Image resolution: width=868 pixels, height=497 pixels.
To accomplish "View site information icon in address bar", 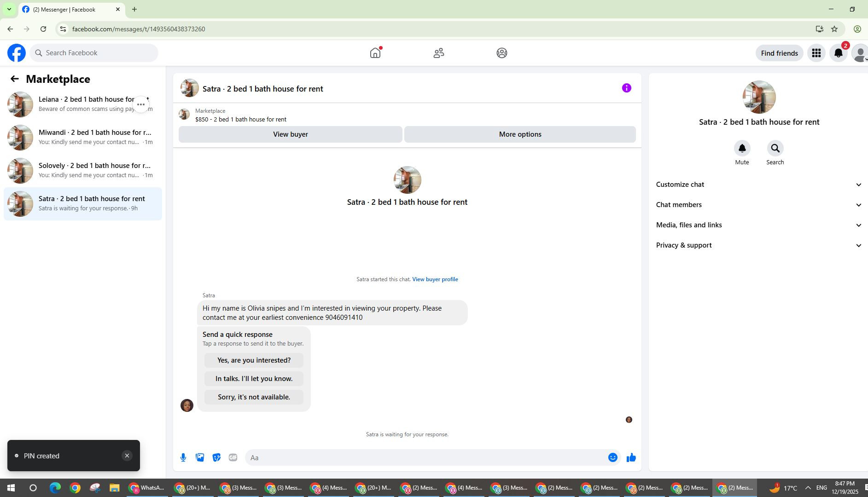I will [63, 29].
